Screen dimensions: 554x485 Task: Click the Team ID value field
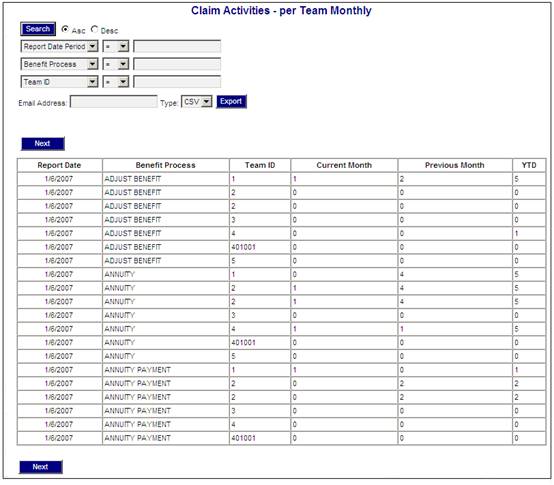pyautogui.click(x=177, y=82)
